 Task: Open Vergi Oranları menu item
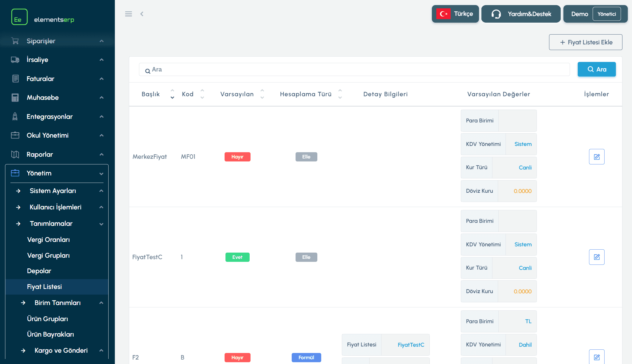[48, 240]
